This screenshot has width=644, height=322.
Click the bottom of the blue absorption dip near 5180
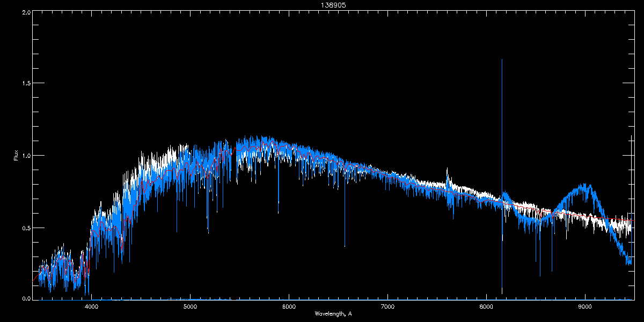(208, 232)
